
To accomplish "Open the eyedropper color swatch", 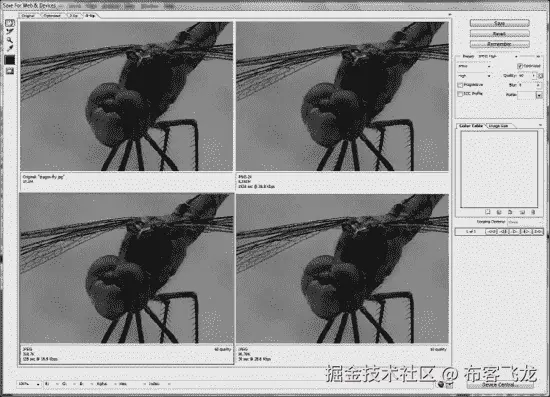I will pos(10,60).
